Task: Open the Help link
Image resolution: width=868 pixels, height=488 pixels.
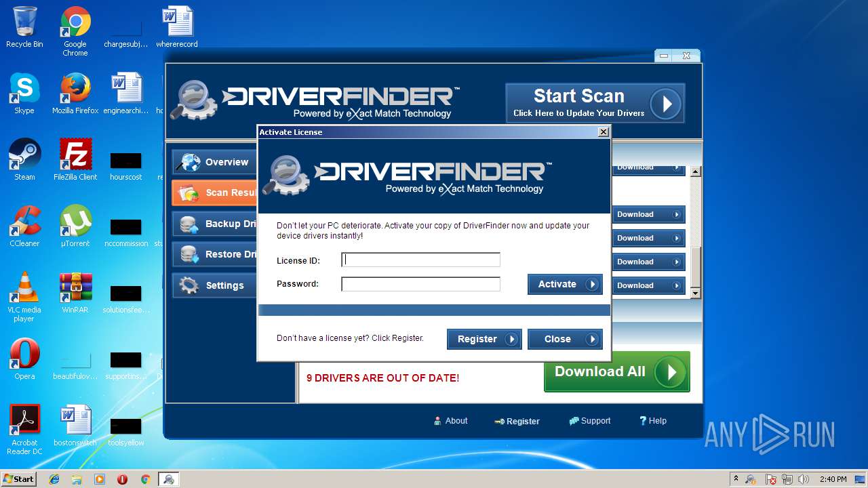Action: [x=653, y=421]
